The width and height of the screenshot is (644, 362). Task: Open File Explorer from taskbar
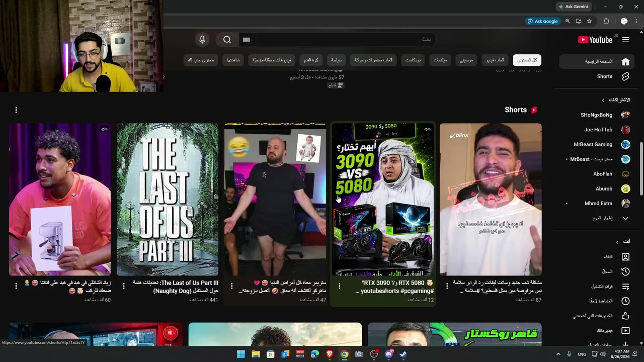coord(256,354)
